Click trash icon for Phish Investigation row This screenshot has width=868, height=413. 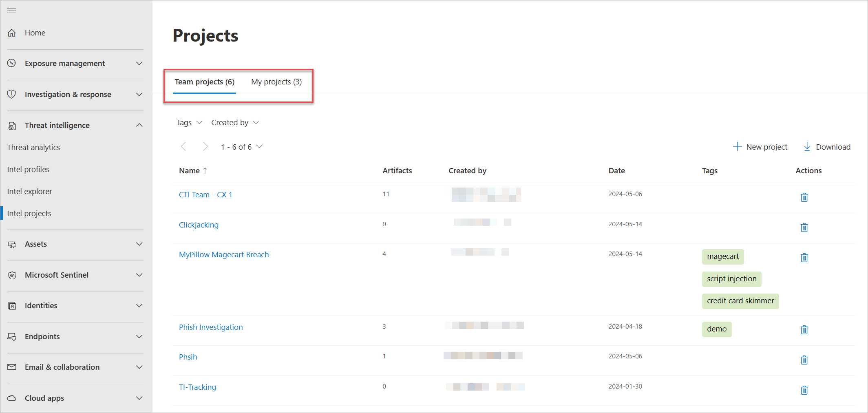[x=804, y=330]
